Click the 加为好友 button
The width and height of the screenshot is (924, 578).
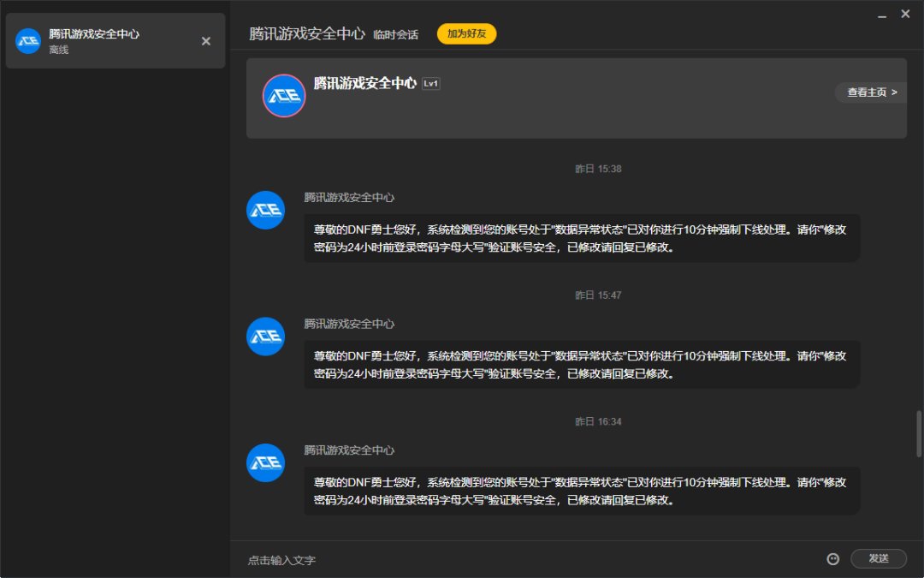pyautogui.click(x=467, y=33)
